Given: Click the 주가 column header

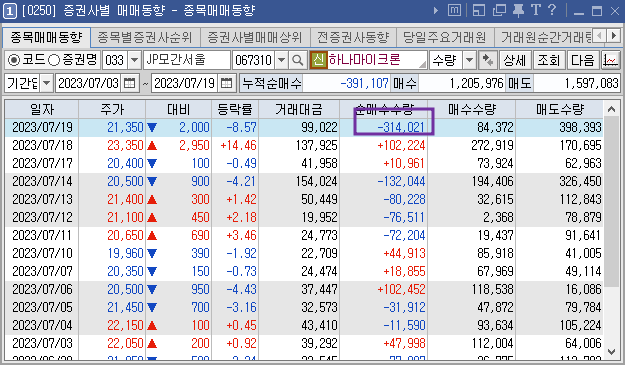Looking at the screenshot, I should pyautogui.click(x=112, y=109).
